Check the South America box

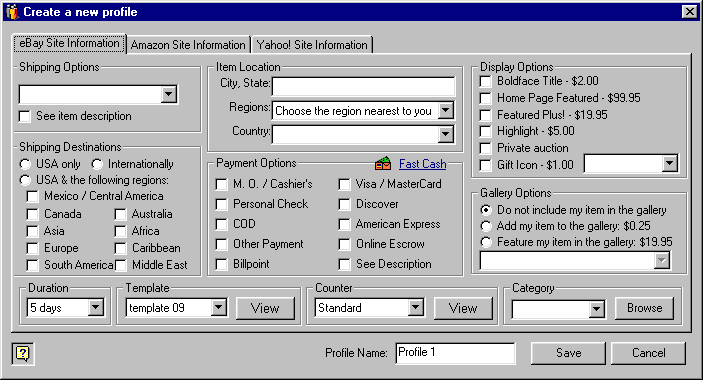pos(32,265)
